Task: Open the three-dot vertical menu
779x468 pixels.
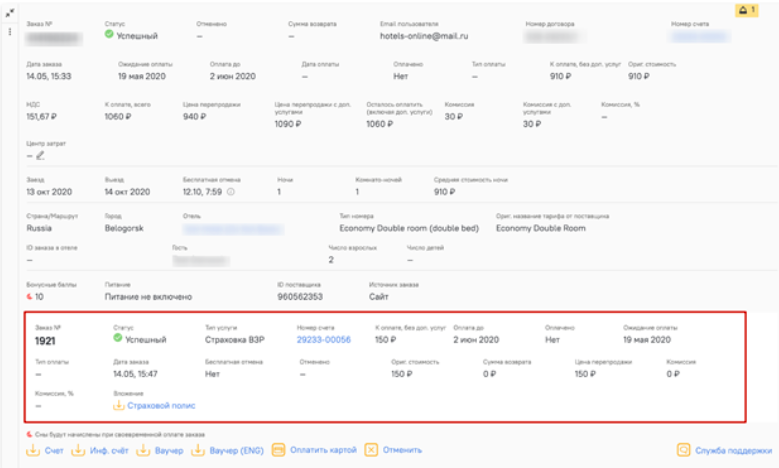Action: click(9, 32)
